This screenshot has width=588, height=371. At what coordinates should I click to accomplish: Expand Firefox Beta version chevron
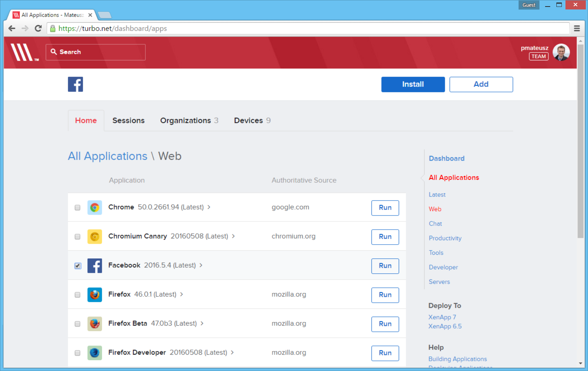(202, 323)
